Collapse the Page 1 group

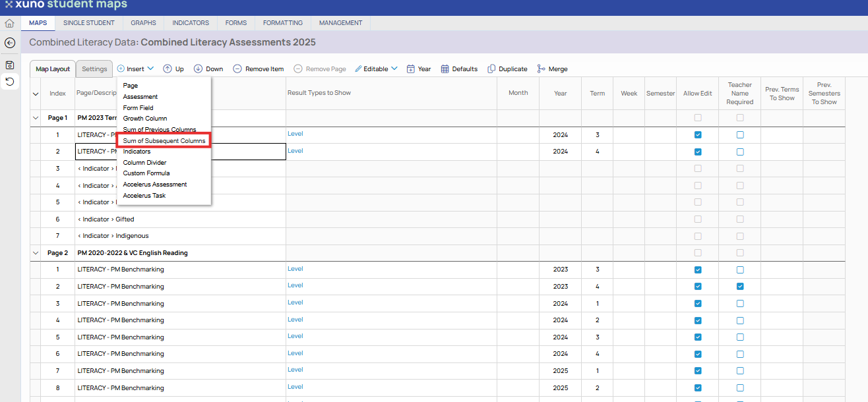coord(35,118)
